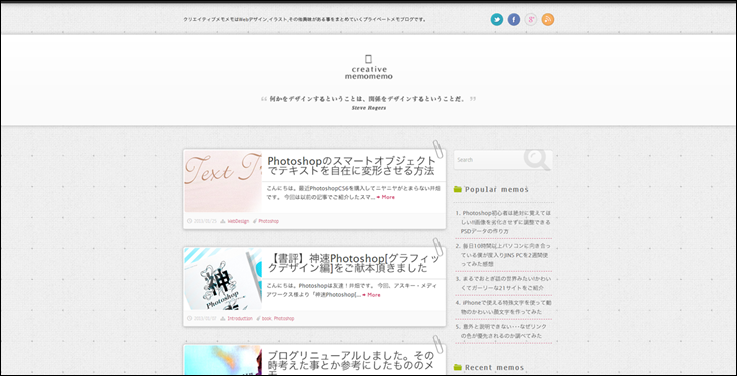
Task: Open the ブログリニューアルしました post title
Action: coord(351,362)
